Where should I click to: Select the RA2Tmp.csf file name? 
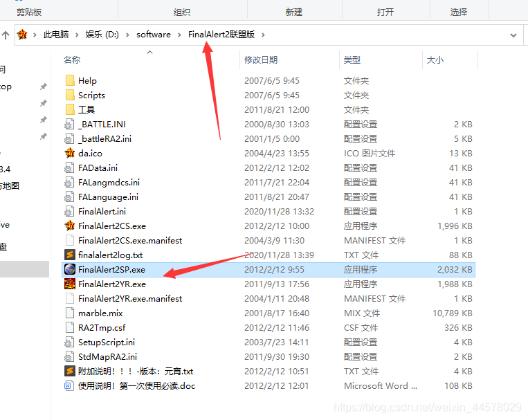(x=102, y=328)
